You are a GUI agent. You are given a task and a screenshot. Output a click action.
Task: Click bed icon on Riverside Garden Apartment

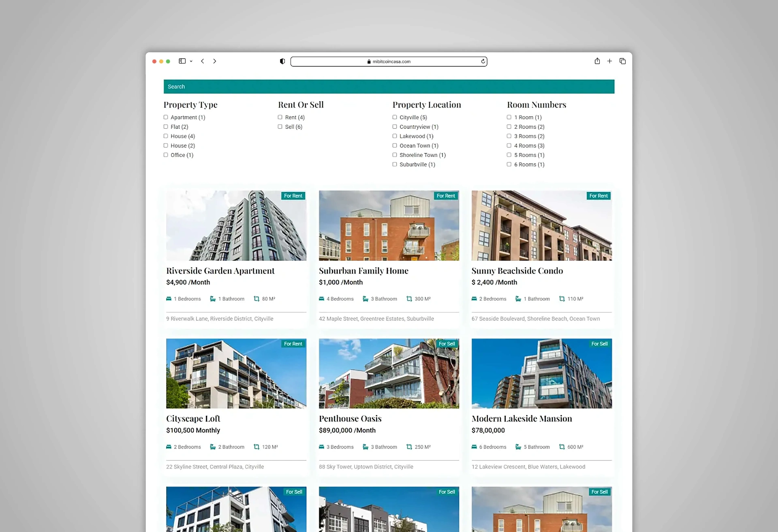169,299
